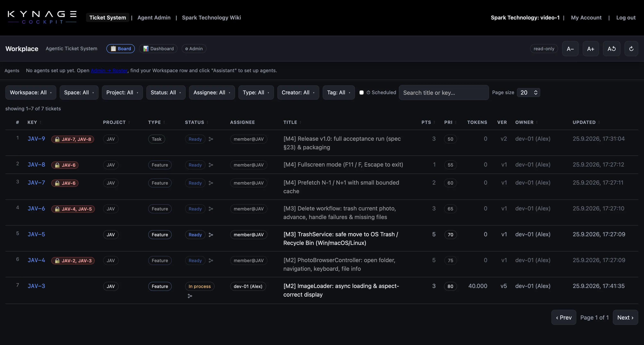
Task: Click the refresh icon button
Action: (631, 49)
